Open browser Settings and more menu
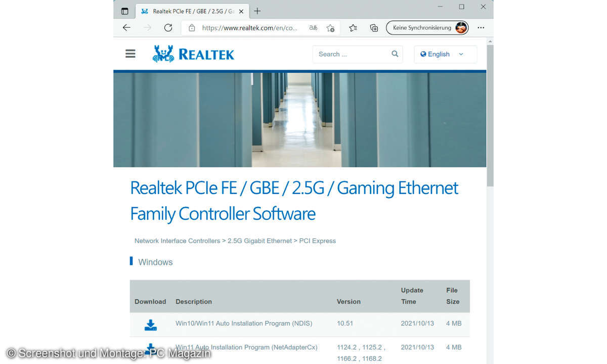Viewport: 607px width, 364px height. (x=481, y=28)
